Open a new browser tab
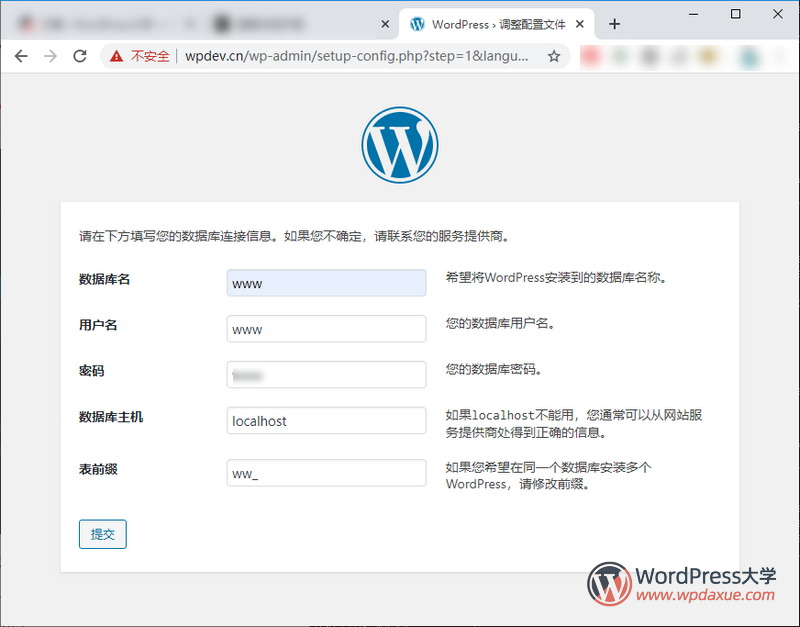The image size is (800, 627). (614, 24)
